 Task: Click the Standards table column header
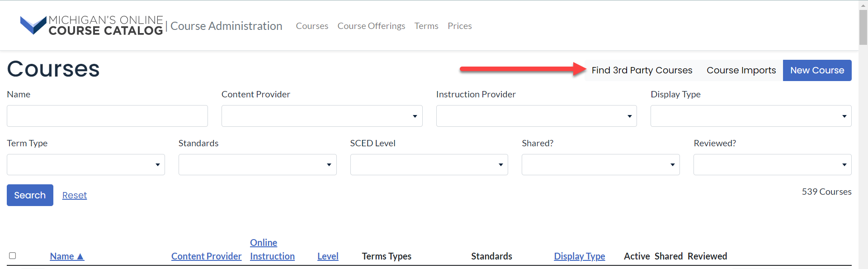(492, 256)
